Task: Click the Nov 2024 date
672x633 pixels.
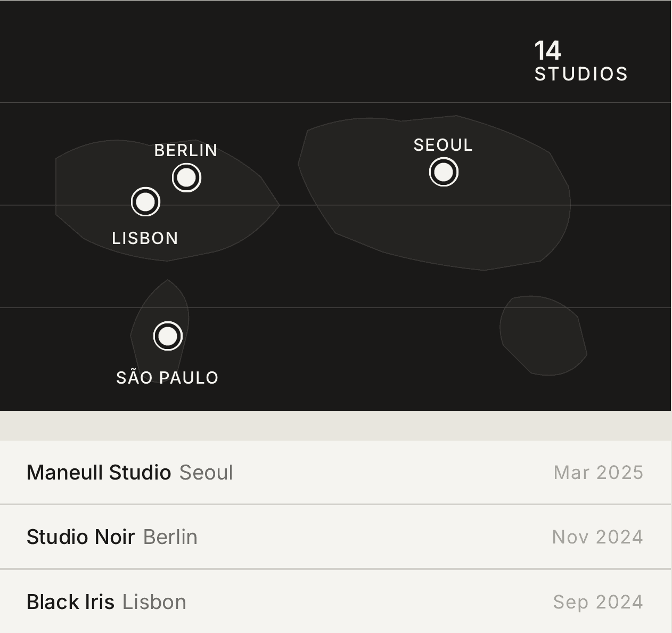Action: [597, 537]
